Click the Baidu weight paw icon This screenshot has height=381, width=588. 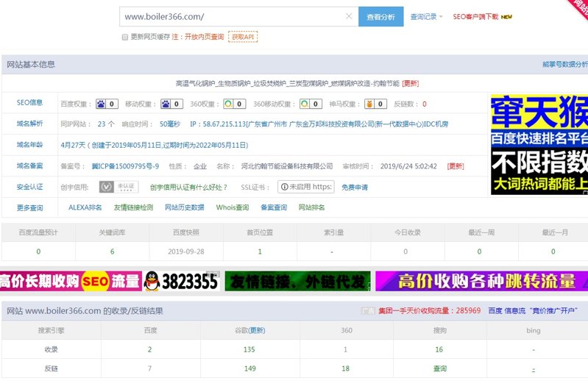pos(101,104)
